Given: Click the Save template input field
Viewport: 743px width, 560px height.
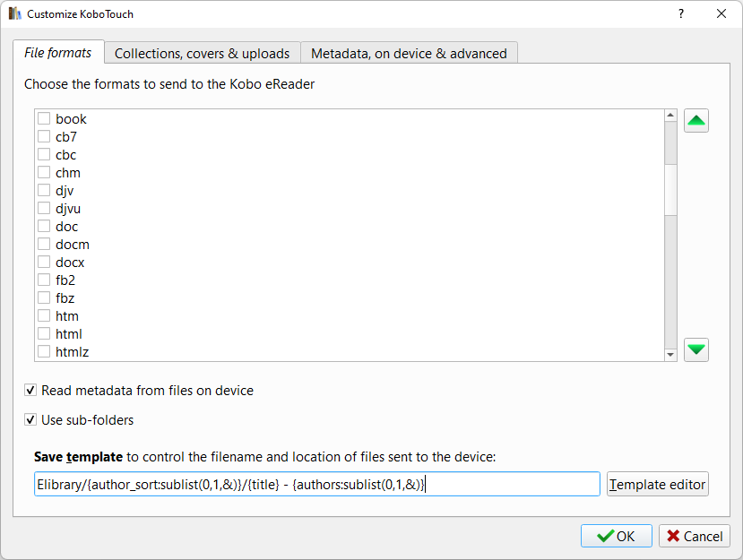Looking at the screenshot, I should coord(317,484).
